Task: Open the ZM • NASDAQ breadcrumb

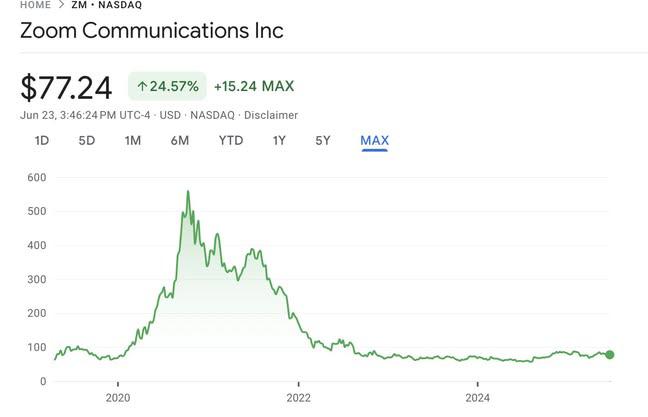Action: [106, 4]
